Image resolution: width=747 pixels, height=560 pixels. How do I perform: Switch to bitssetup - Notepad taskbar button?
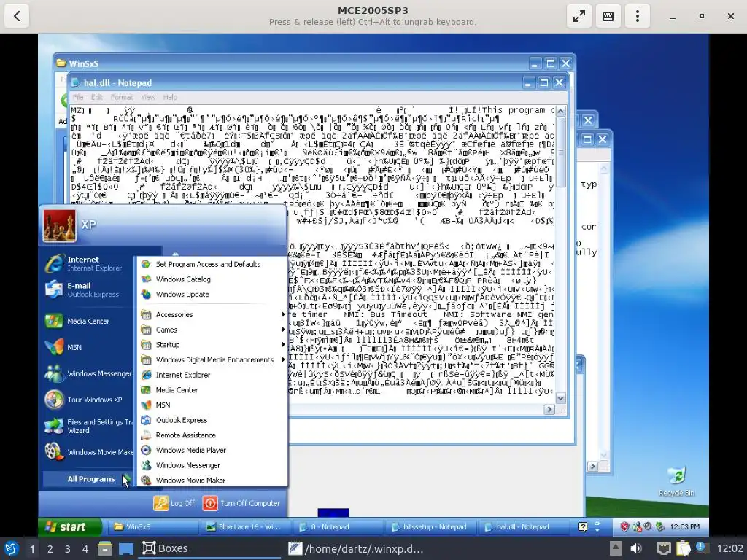point(431,526)
